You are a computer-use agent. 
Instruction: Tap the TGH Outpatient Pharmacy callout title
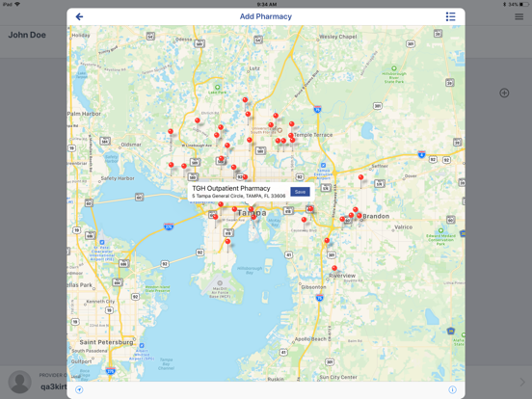click(x=231, y=188)
